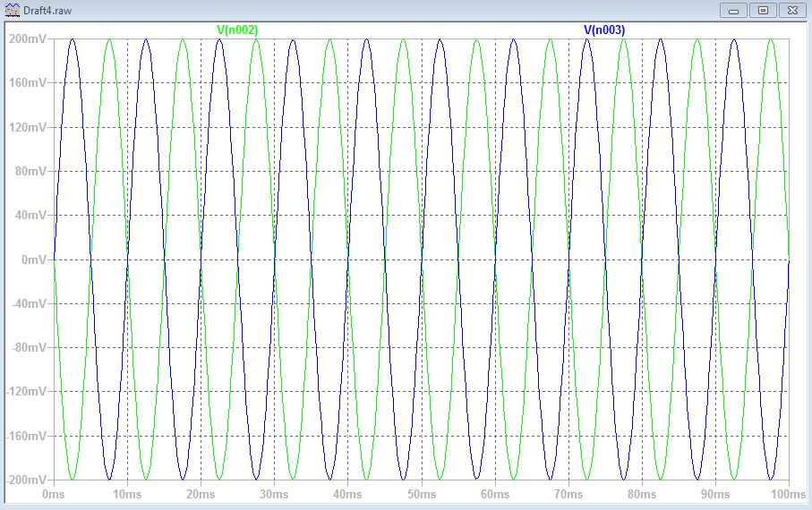Click the 80mV vertical axis label
This screenshot has width=812, height=510.
pos(31,172)
